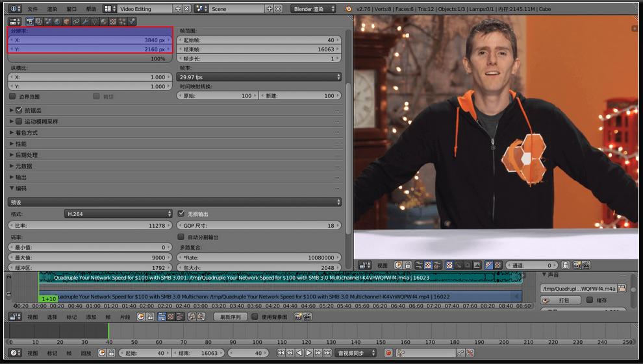Click the folder icon beside the m4a file path
The height and width of the screenshot is (364, 643).
pos(622,288)
